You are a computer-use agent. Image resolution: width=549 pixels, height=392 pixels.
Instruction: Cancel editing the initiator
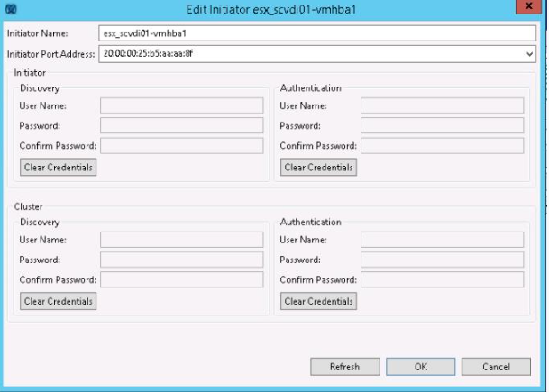(496, 367)
